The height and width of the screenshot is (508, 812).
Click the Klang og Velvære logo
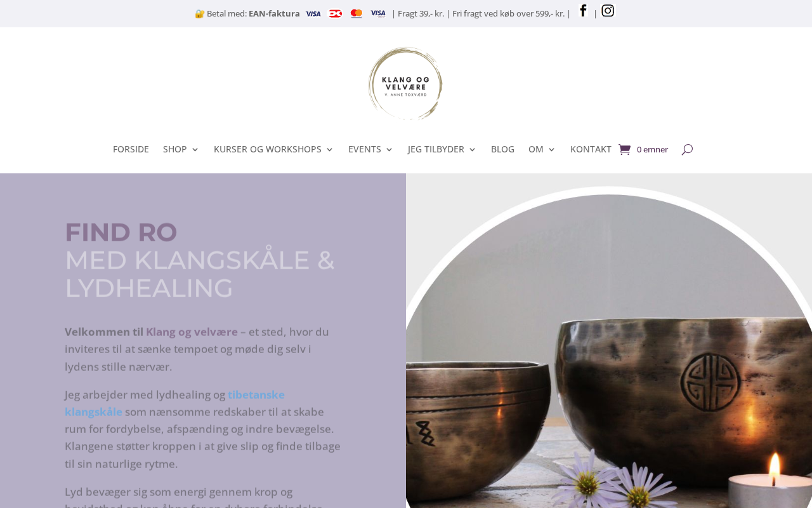(x=405, y=83)
